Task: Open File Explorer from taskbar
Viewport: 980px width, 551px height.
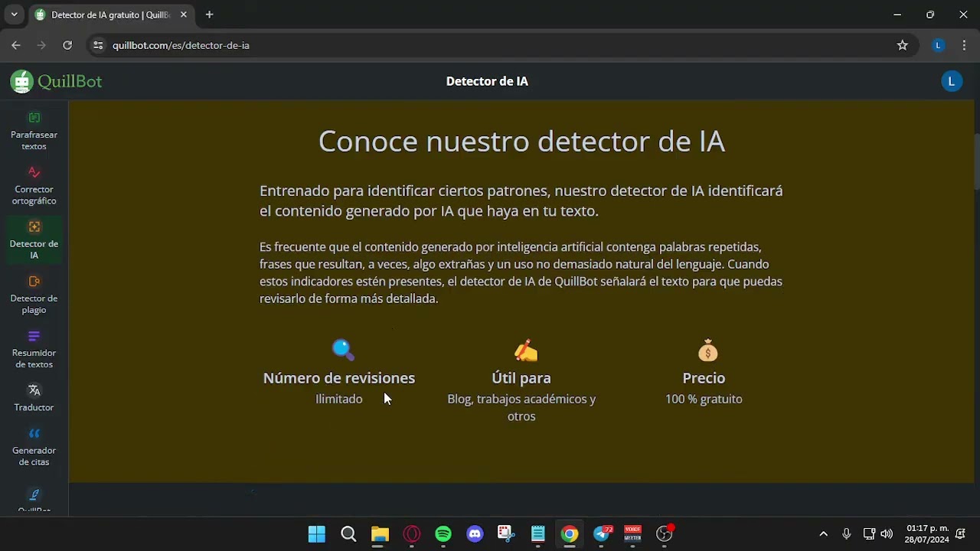Action: coord(380,534)
